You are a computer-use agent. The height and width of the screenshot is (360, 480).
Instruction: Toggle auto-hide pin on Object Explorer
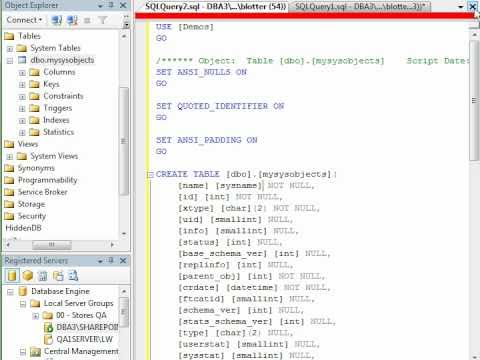pos(111,5)
